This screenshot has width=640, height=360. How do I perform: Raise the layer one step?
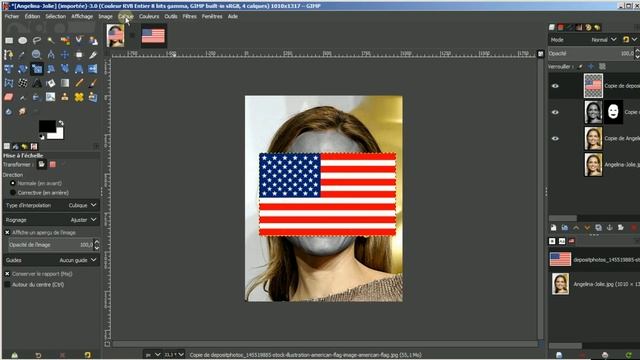(576, 227)
